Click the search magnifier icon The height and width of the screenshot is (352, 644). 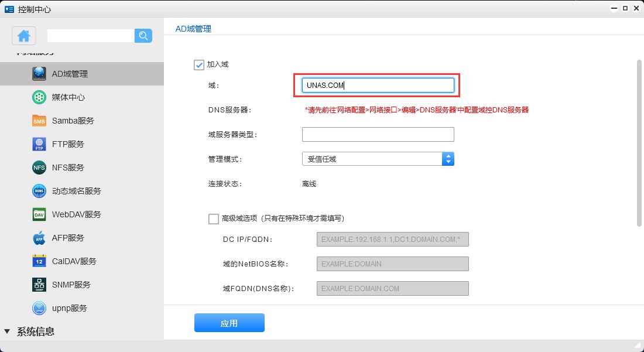click(x=143, y=36)
